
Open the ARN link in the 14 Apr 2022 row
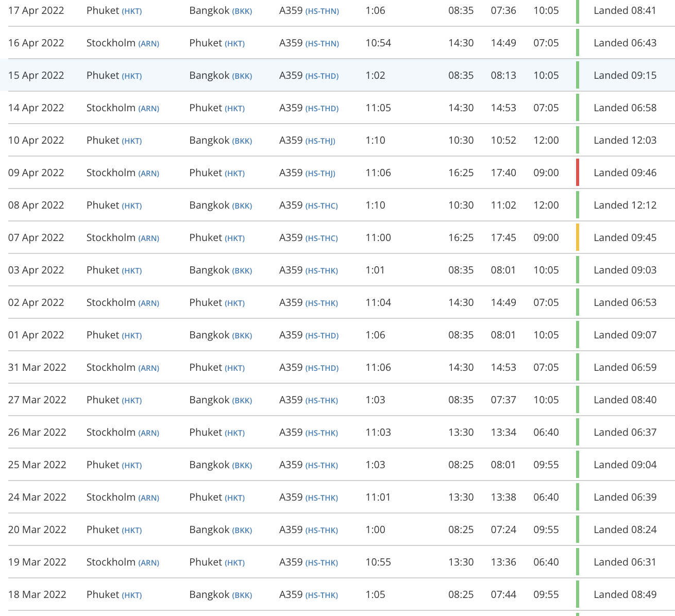point(148,109)
